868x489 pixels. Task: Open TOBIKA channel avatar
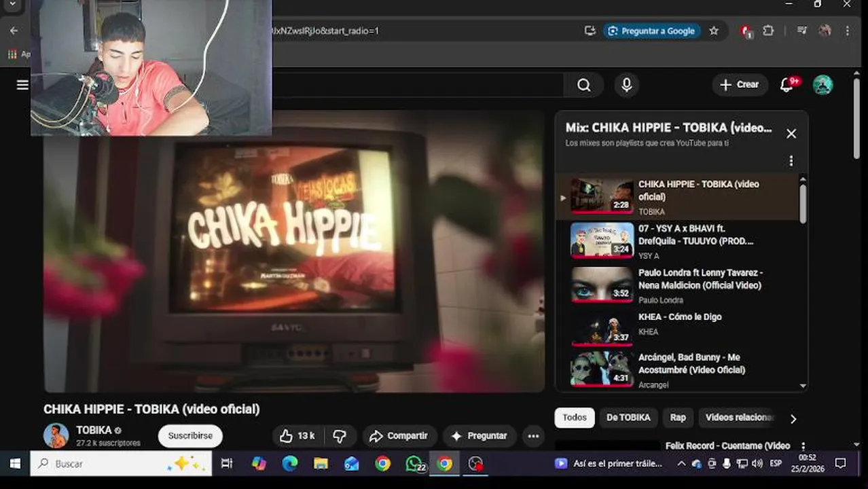tap(56, 435)
